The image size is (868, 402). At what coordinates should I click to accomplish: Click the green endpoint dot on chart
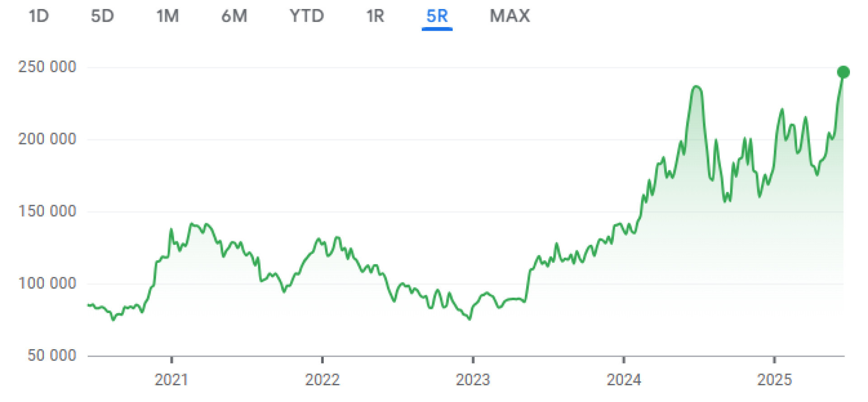(x=843, y=72)
